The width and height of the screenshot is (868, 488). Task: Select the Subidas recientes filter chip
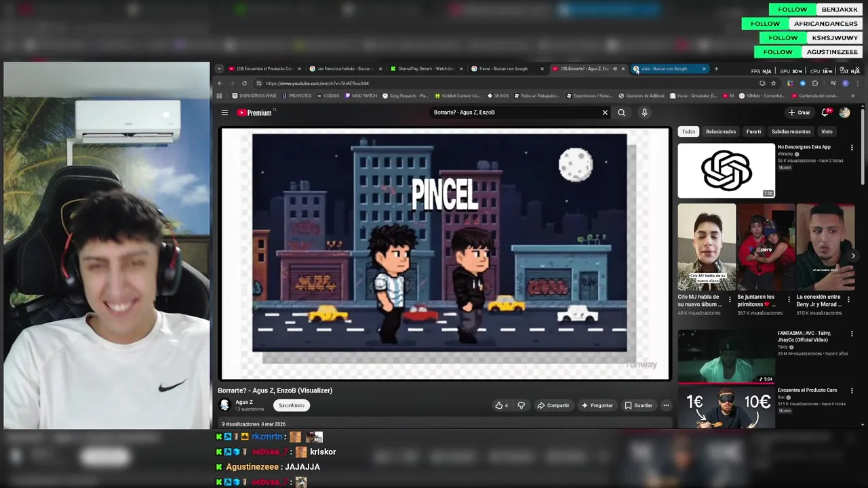coord(791,131)
